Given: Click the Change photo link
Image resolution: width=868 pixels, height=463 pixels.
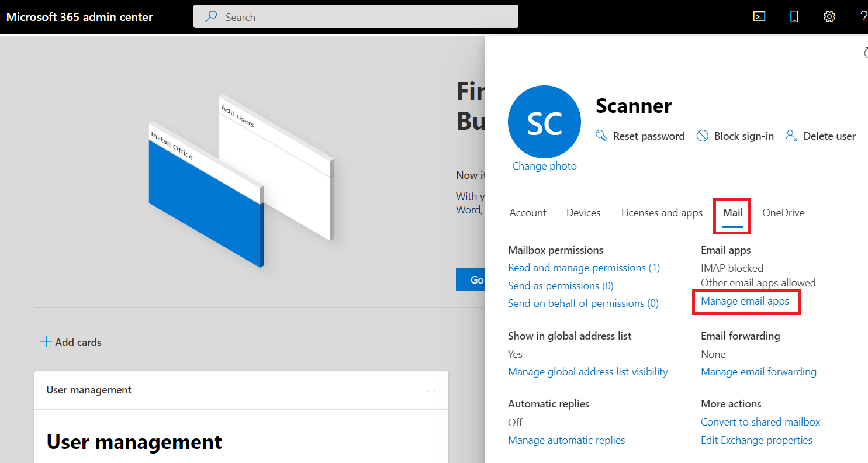Looking at the screenshot, I should (x=544, y=165).
